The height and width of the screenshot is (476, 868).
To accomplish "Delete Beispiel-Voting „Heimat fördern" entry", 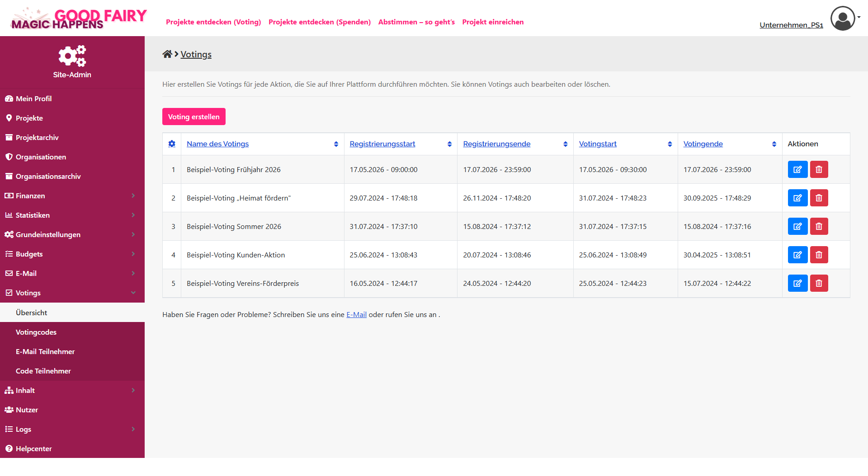I will point(819,198).
